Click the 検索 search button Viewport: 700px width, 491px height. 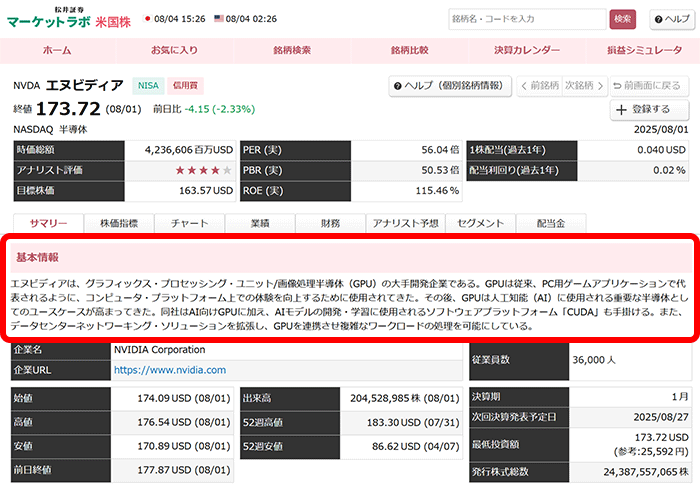[622, 18]
